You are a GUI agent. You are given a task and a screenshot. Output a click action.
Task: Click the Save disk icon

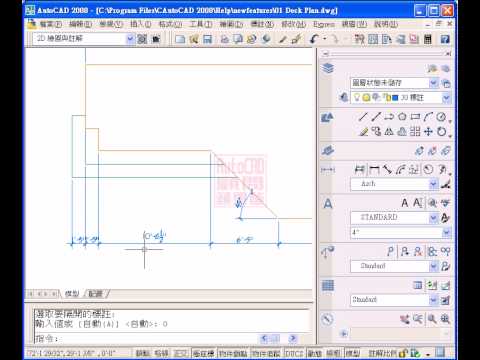tap(207, 39)
